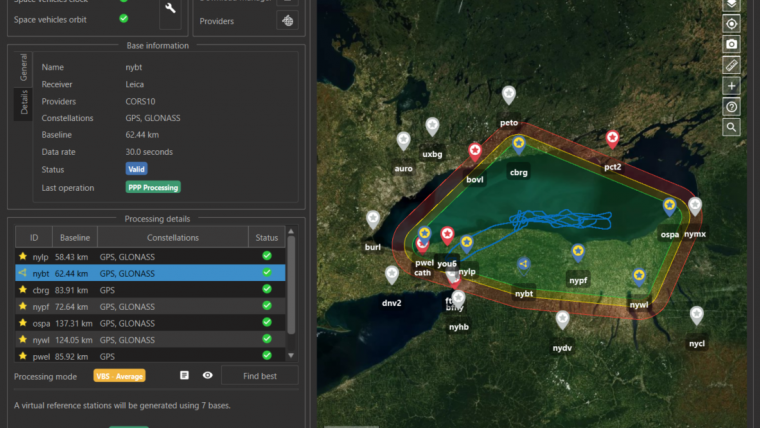
Task: Take map snapshot with camera icon
Action: click(731, 45)
